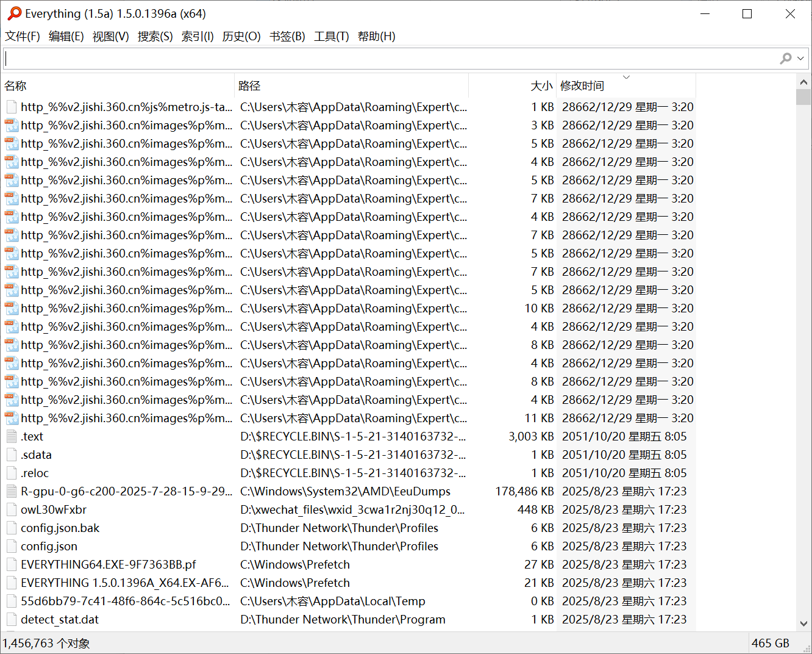Select the file named owL30wFxbr
812x654 pixels.
pyautogui.click(x=54, y=510)
